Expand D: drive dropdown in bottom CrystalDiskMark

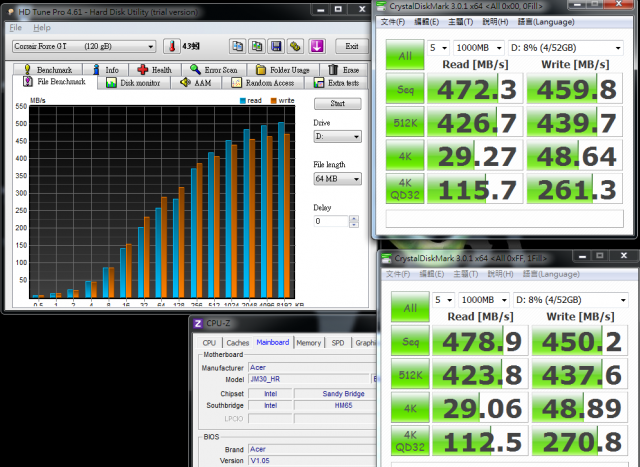pyautogui.click(x=571, y=300)
